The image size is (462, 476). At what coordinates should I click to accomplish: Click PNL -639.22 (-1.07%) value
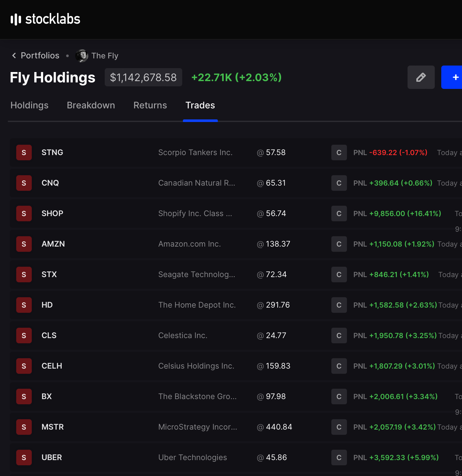[390, 153]
